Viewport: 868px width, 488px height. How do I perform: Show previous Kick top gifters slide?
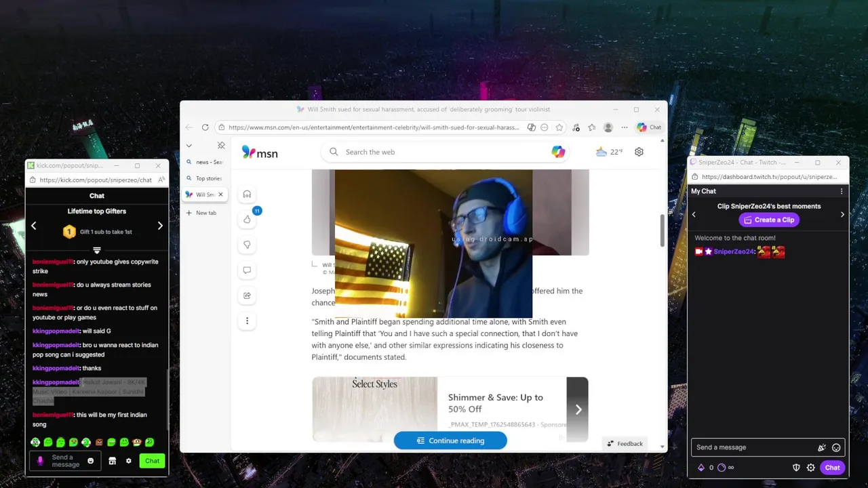[x=34, y=226]
